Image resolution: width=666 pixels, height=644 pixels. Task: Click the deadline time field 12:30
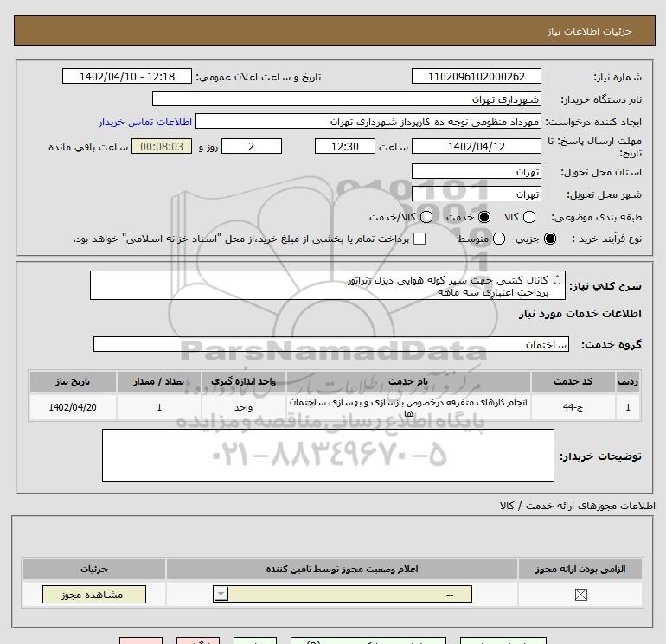pos(345,146)
